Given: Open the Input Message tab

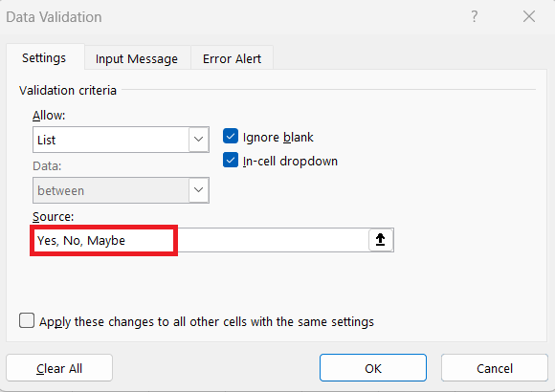Looking at the screenshot, I should click(137, 58).
